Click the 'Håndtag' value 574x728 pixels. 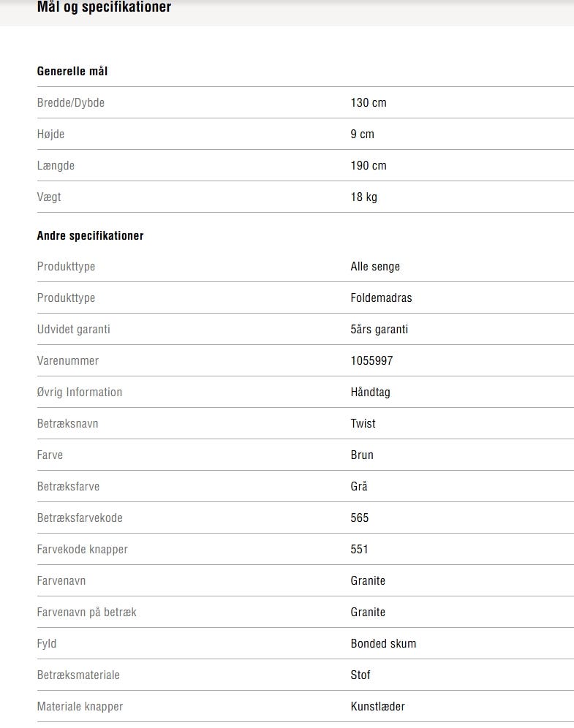[371, 393]
